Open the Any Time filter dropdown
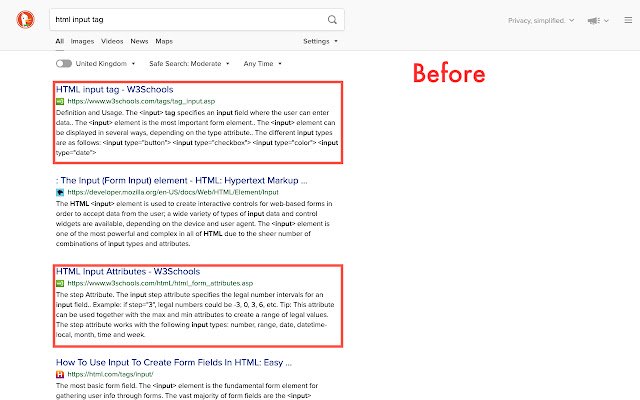 pos(262,64)
